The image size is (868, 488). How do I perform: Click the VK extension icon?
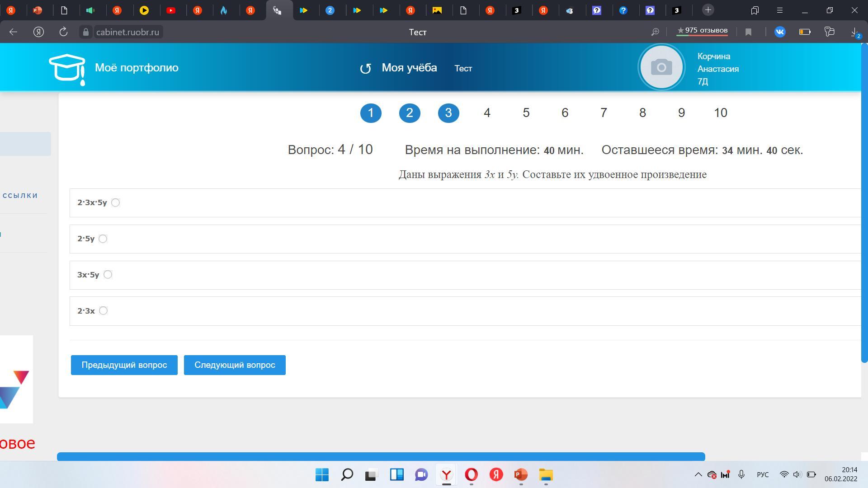780,32
